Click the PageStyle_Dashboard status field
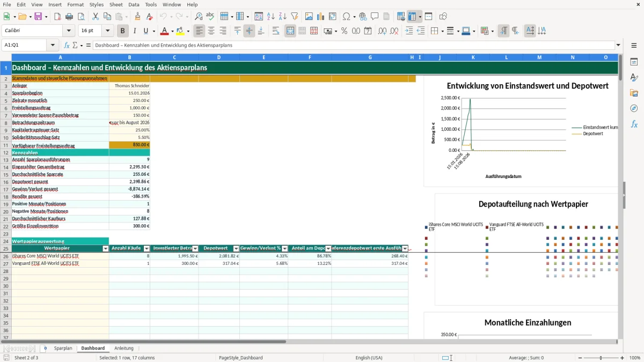This screenshot has width=644, height=362. click(x=240, y=358)
